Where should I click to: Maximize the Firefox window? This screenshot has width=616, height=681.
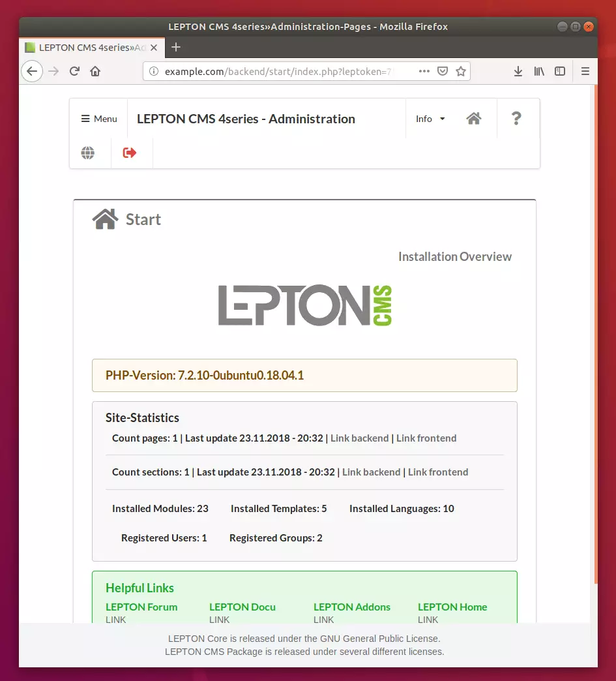point(575,27)
